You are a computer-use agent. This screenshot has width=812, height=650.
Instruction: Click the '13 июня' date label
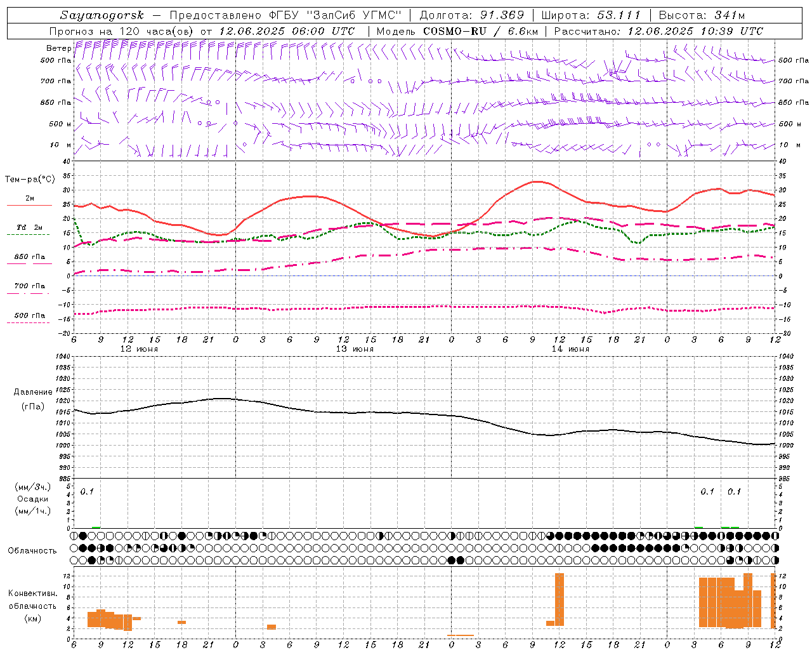[x=355, y=349]
